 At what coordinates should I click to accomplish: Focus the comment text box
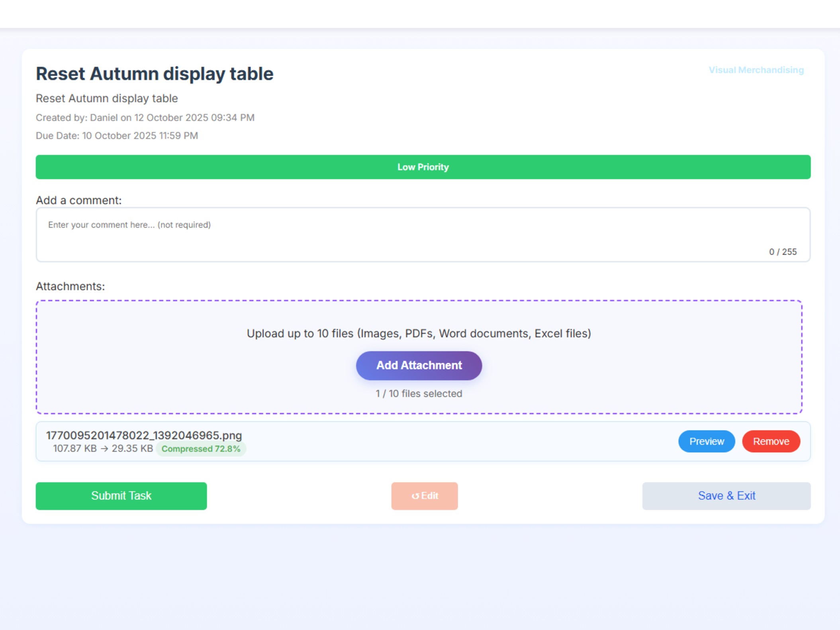[423, 235]
